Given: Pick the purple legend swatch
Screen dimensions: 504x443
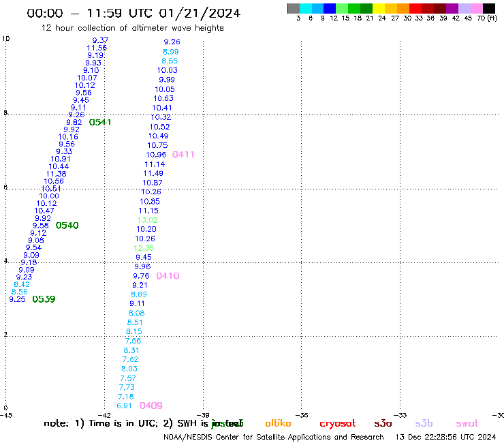Looking at the screenshot, I should (452, 8).
